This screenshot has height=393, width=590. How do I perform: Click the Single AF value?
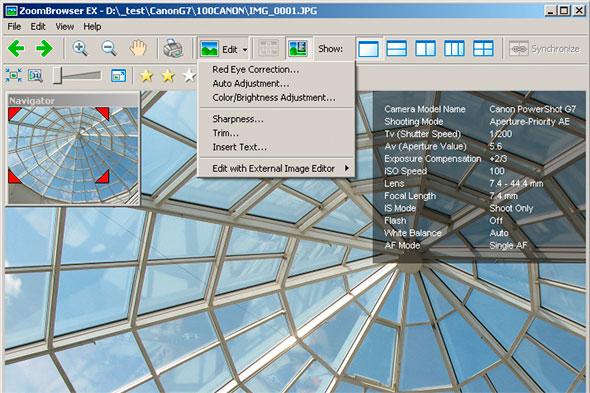point(508,245)
